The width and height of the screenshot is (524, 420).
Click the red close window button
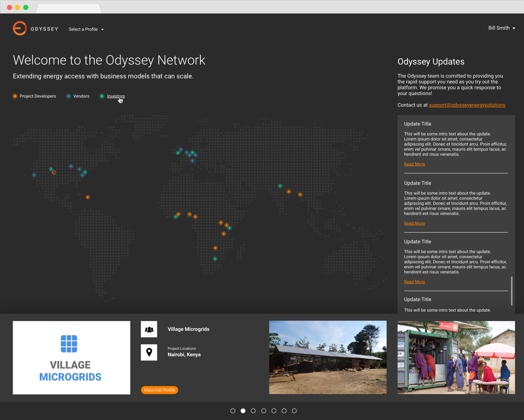coord(10,7)
